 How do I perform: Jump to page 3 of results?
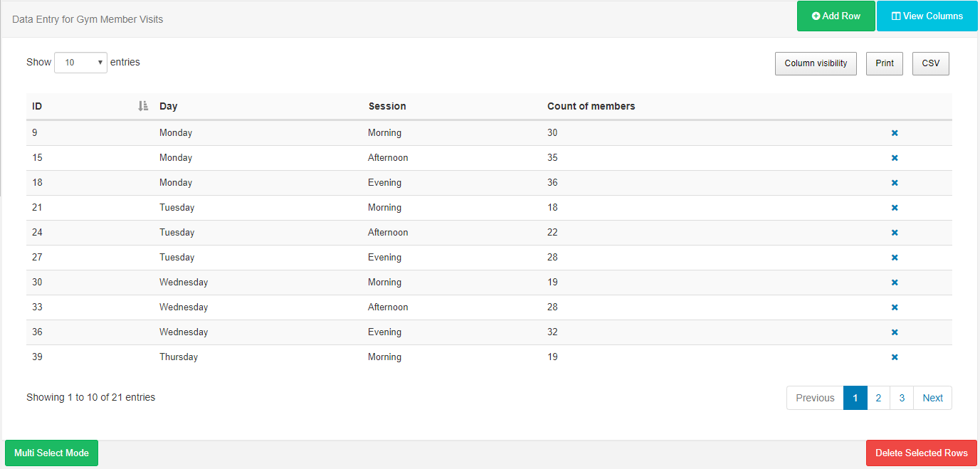[902, 398]
